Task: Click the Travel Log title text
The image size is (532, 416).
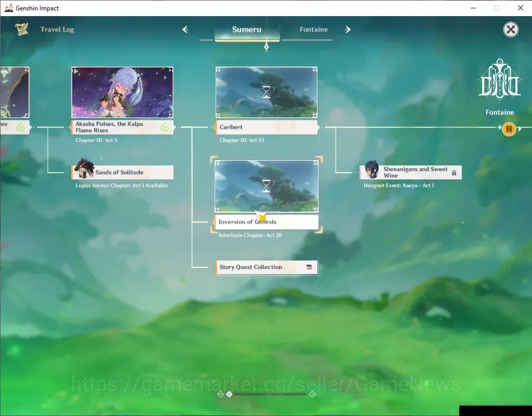Action: 57,30
